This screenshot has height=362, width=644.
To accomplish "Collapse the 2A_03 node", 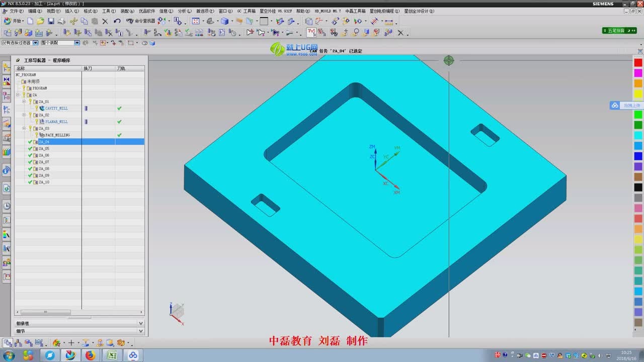I will click(24, 128).
